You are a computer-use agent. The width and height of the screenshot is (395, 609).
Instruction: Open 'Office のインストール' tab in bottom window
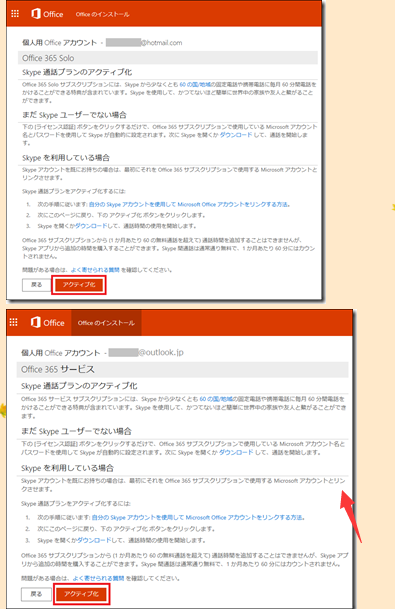pos(106,323)
